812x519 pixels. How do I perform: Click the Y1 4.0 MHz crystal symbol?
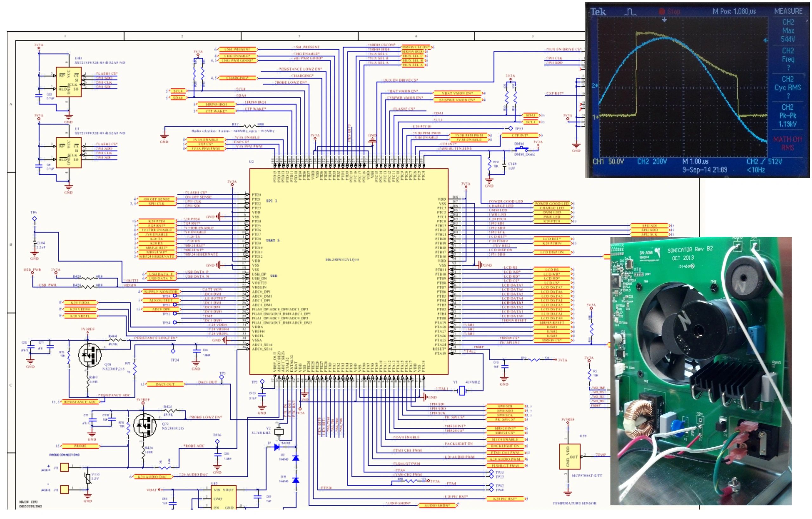pos(462,391)
